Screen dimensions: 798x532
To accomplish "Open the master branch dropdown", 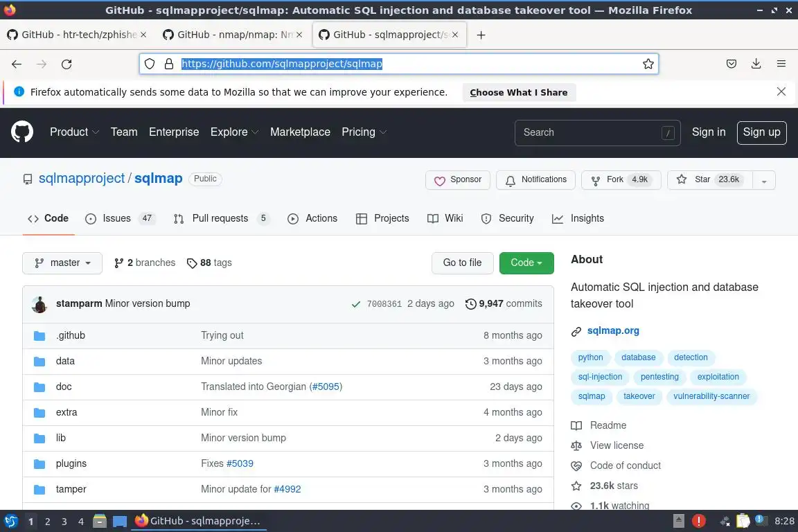I will (x=62, y=263).
